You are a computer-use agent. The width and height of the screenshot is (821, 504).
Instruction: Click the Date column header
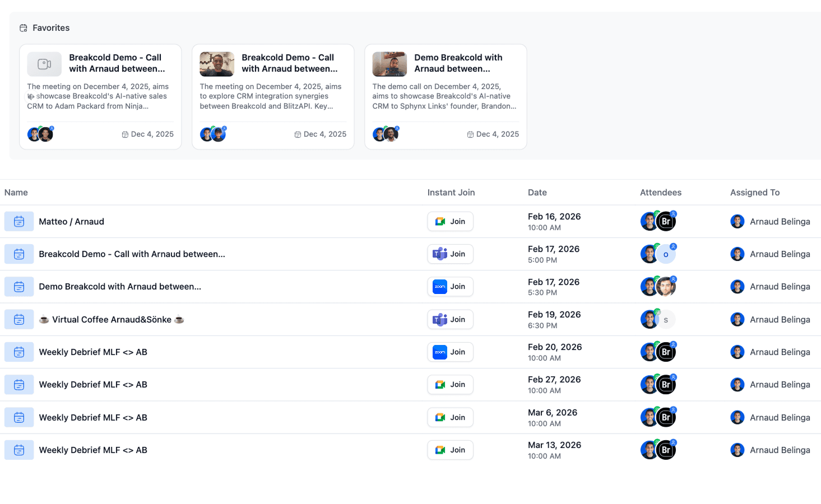click(x=537, y=192)
